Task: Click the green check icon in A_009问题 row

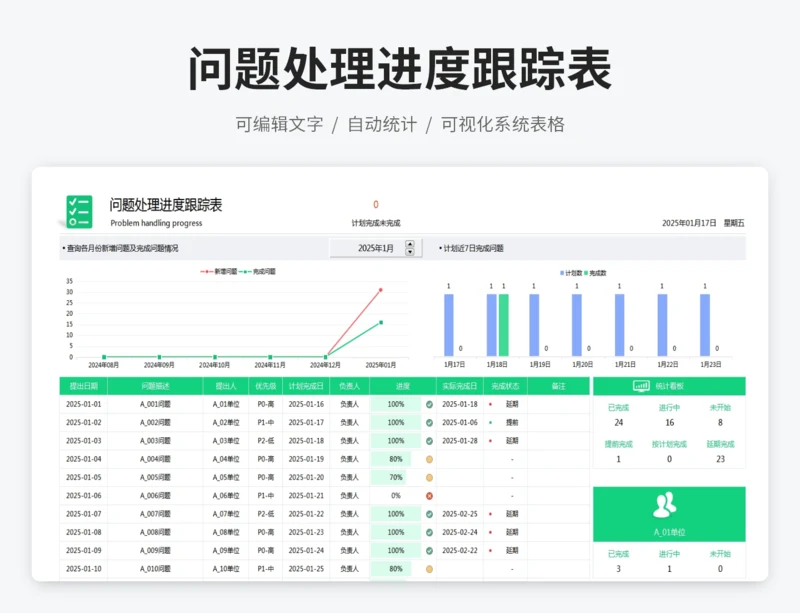Action: (430, 551)
